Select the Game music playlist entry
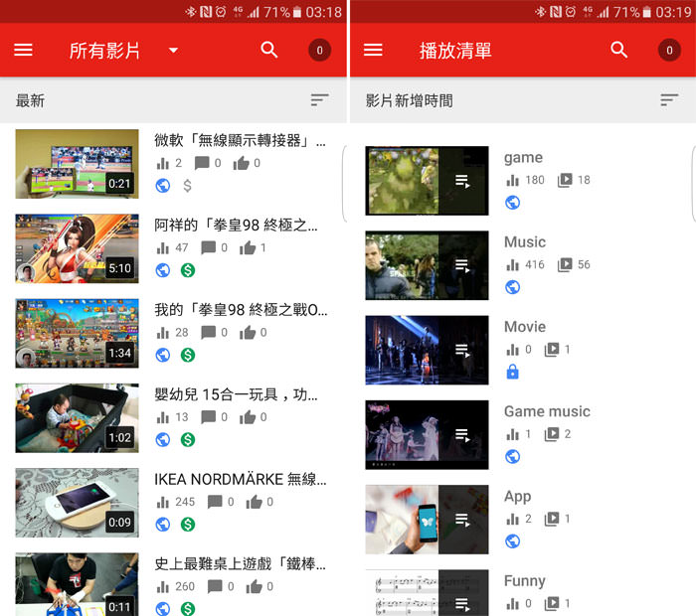 click(547, 411)
